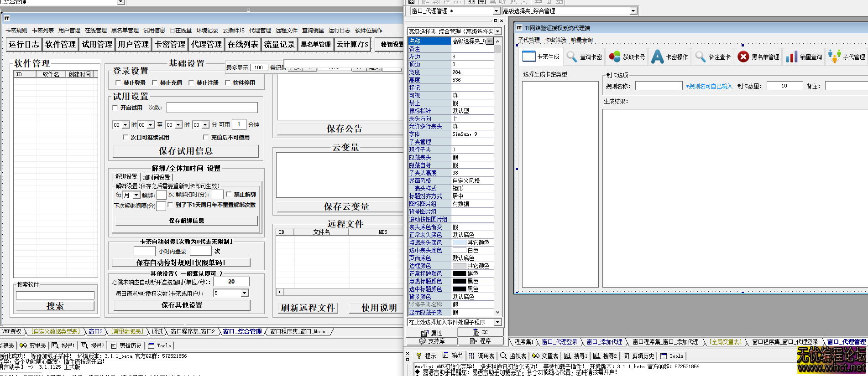Screen dimensions: 868x376
Task: Toggle the 开启试用 checkbox
Action: 115,108
